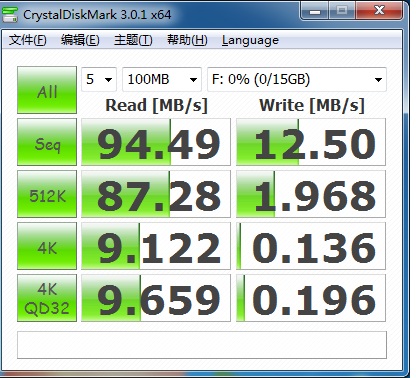This screenshot has width=416, height=378.
Task: Open the 文件(F) menu
Action: point(27,40)
